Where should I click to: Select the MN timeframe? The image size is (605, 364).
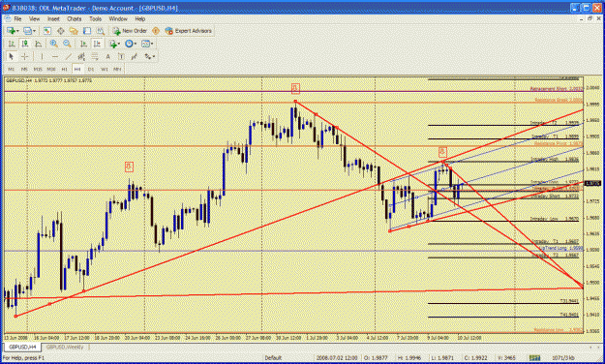tap(117, 69)
